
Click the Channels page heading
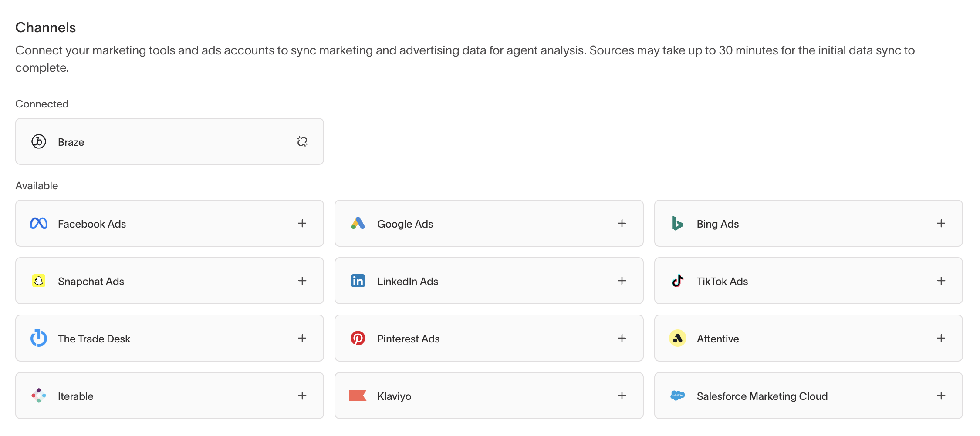(46, 27)
